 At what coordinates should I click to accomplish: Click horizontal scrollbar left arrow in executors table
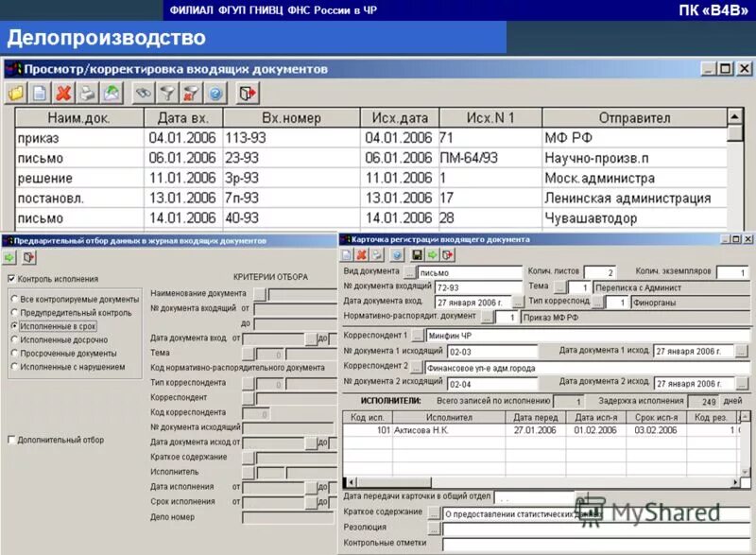pyautogui.click(x=351, y=481)
